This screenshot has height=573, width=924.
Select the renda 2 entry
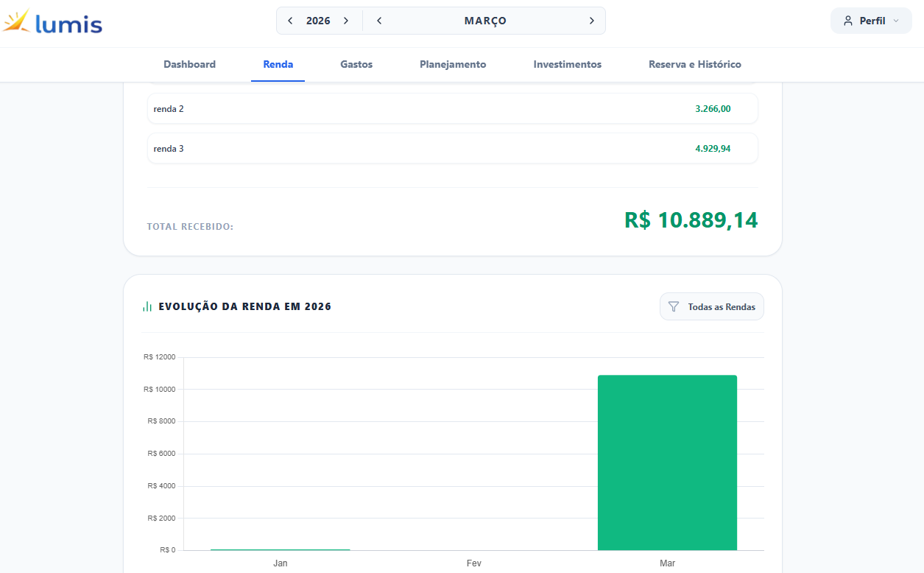pos(453,108)
